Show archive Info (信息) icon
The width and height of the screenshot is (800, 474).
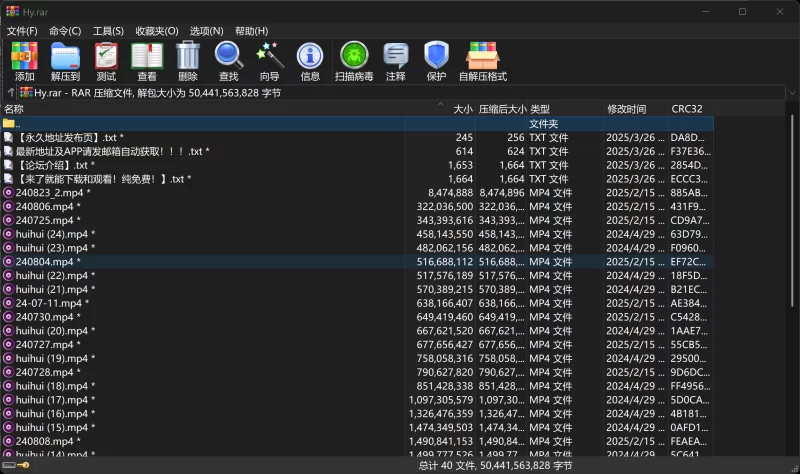[x=310, y=61]
